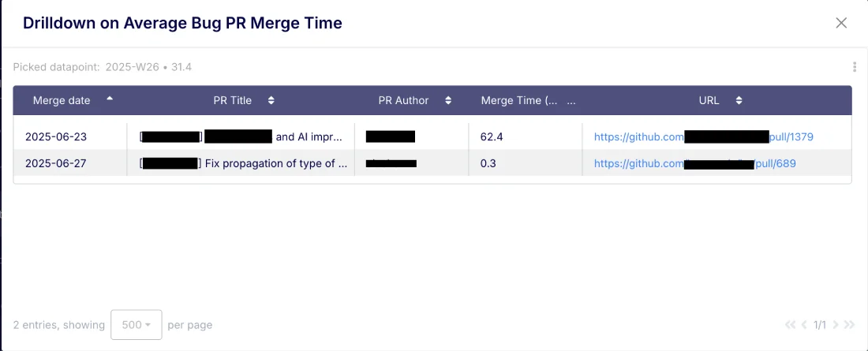
Task: Go to first page double-arrow
Action: pos(790,324)
